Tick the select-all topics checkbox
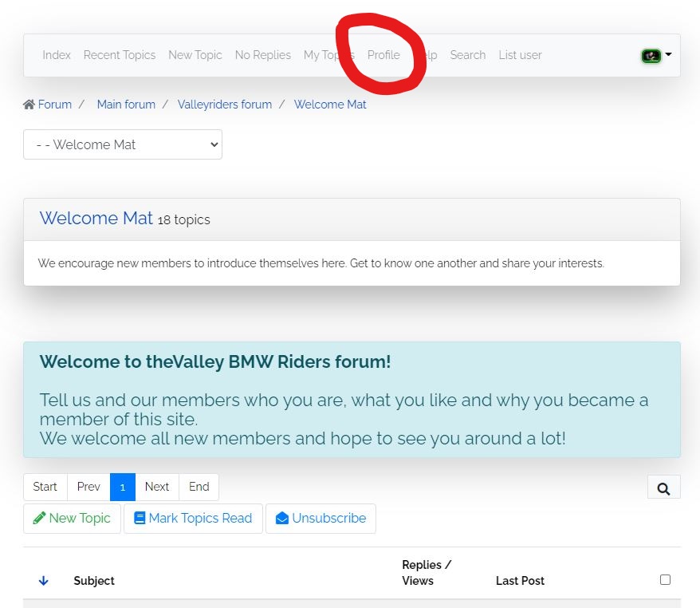The height and width of the screenshot is (608, 700). [x=665, y=580]
